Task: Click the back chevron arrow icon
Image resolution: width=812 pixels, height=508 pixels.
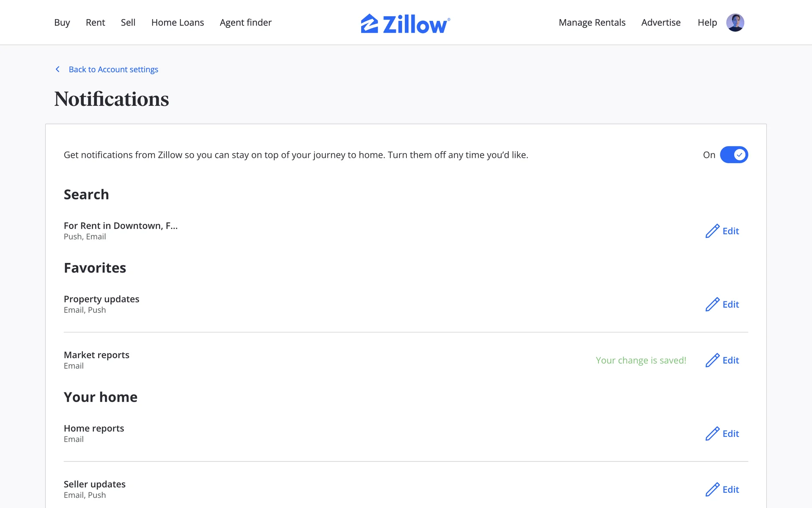Action: (x=58, y=69)
